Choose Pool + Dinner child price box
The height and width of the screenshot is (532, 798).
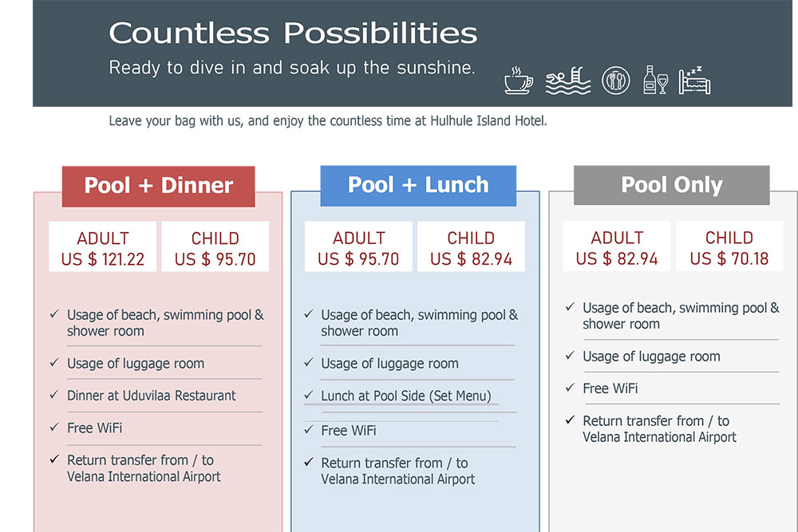point(215,246)
